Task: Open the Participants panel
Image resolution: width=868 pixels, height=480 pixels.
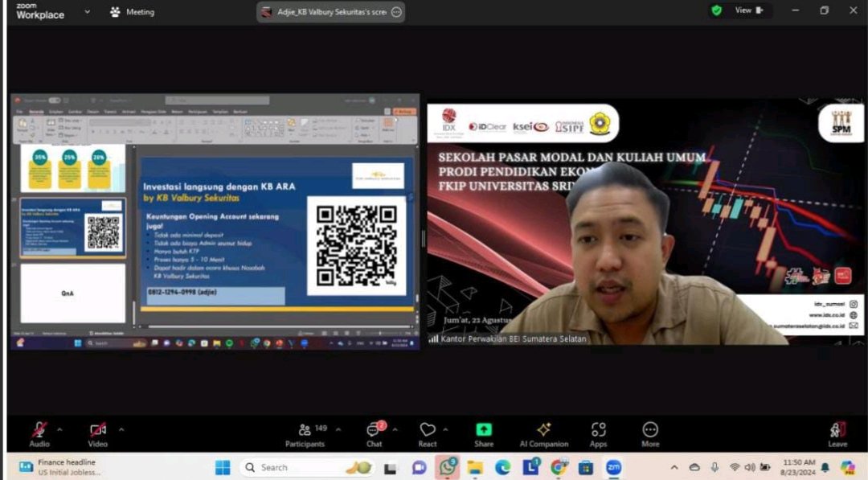Action: 305,434
